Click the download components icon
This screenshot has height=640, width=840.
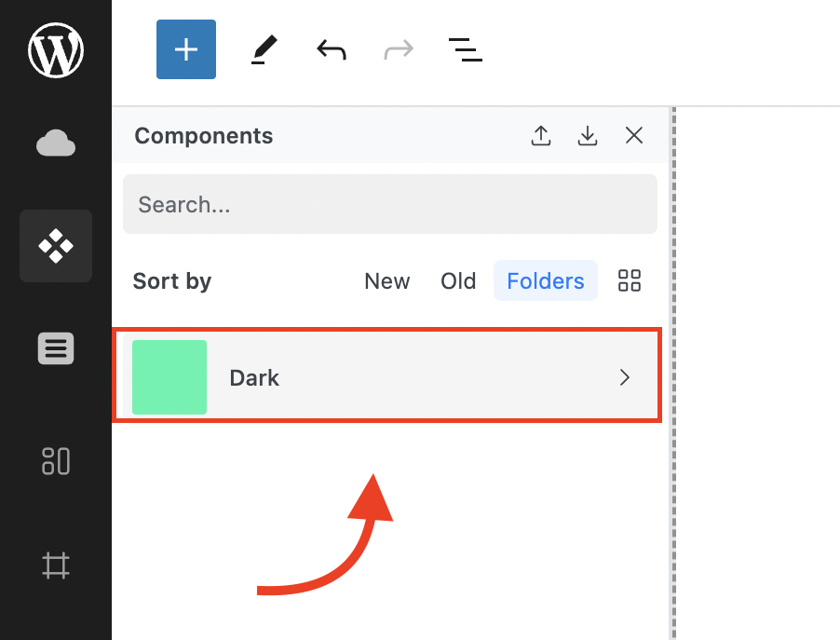click(588, 136)
